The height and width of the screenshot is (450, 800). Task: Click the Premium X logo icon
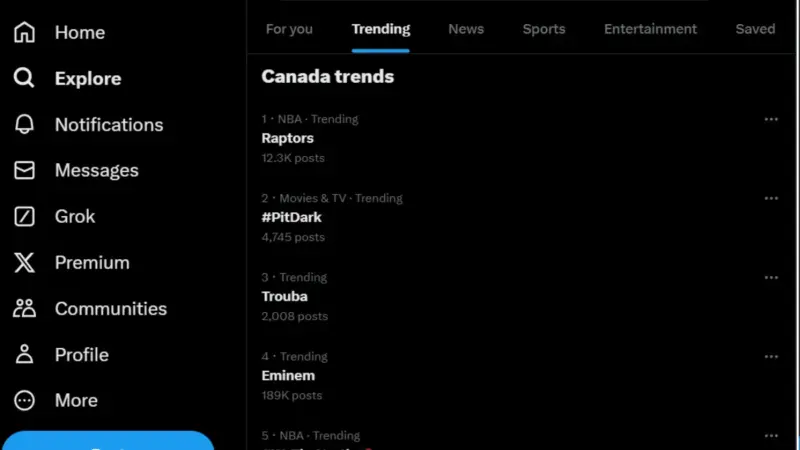click(x=24, y=262)
